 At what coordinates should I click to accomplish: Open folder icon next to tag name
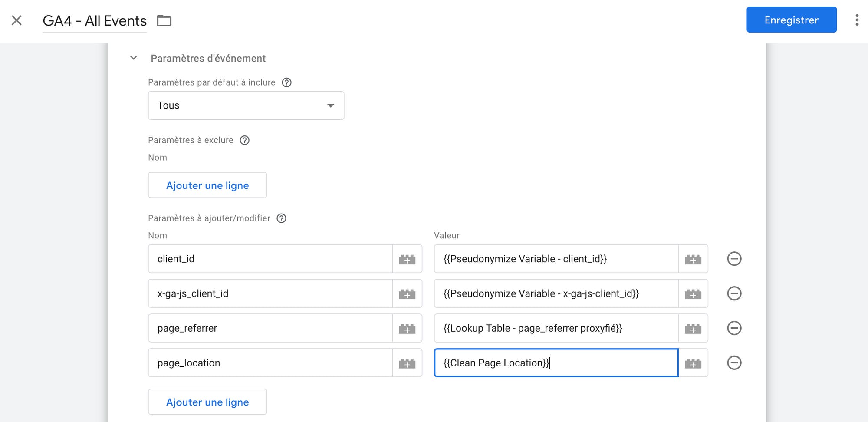pos(164,21)
